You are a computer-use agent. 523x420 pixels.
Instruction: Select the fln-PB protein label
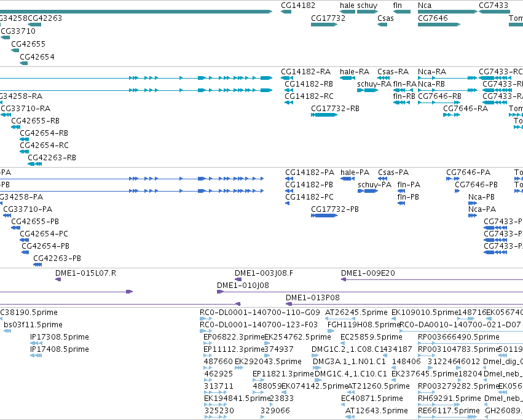point(408,197)
